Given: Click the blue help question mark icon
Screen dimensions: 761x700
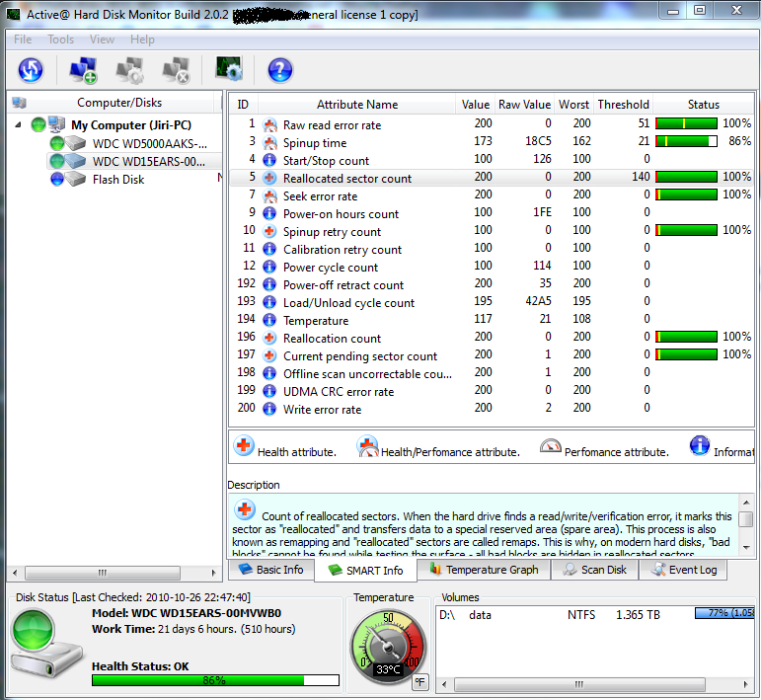Looking at the screenshot, I should tap(280, 70).
